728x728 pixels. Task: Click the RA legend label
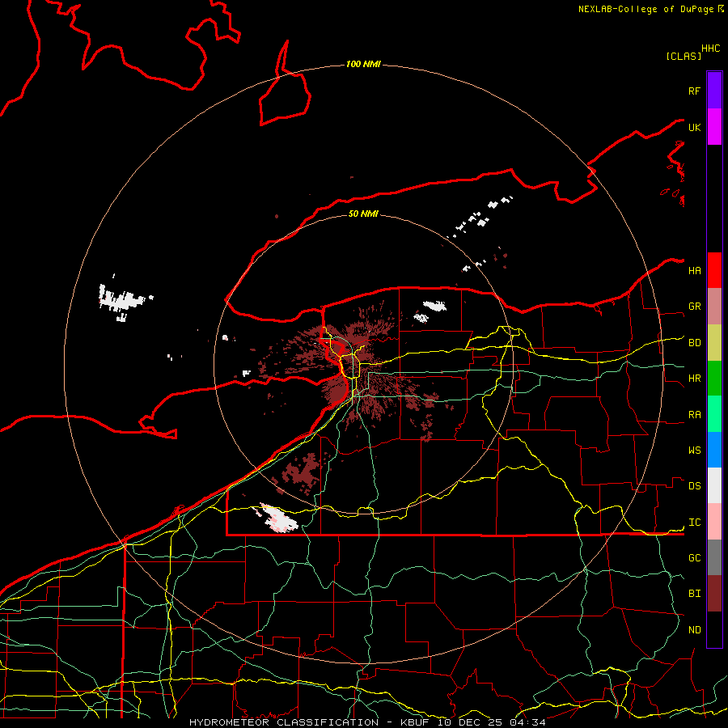[x=695, y=415]
